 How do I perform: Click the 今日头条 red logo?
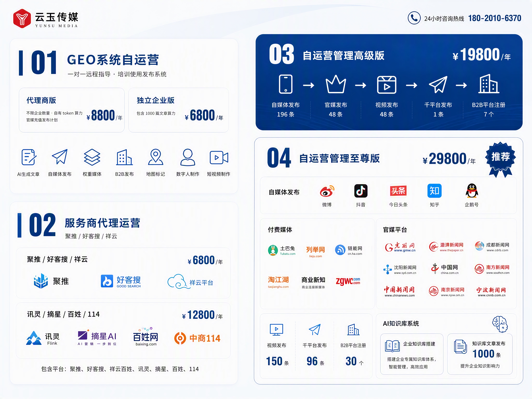coord(398,191)
